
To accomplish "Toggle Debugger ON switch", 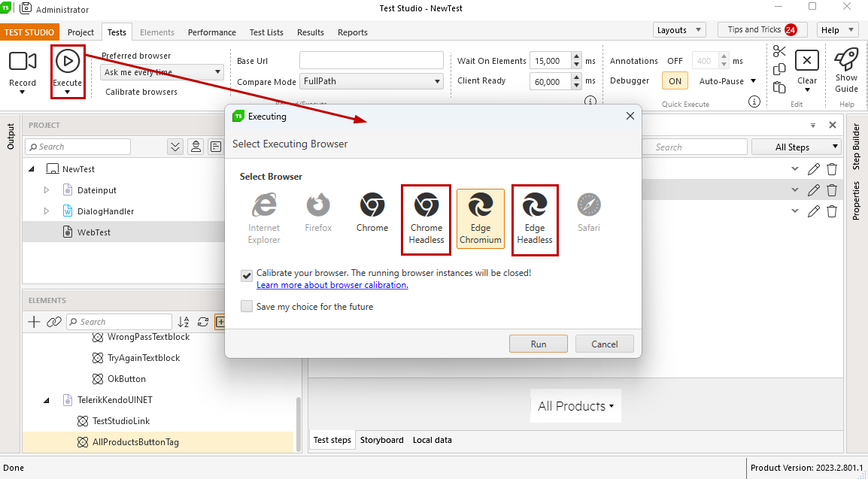I will pos(675,80).
